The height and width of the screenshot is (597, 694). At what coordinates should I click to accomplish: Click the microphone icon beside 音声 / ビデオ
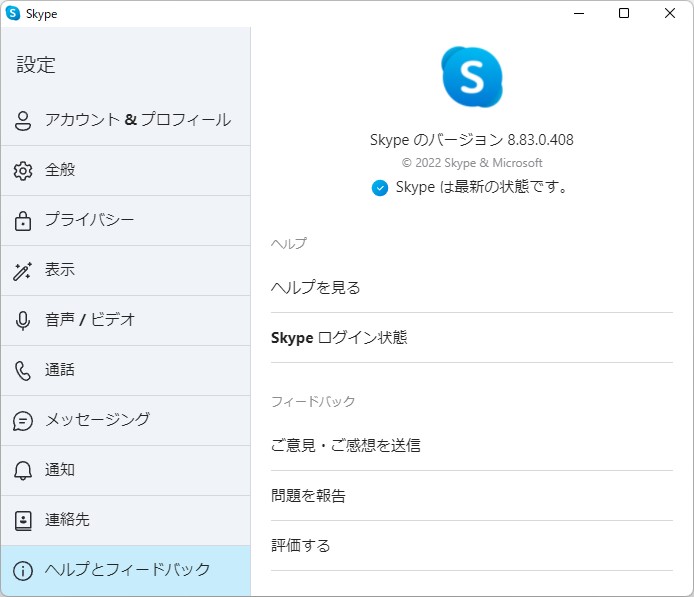click(x=23, y=321)
